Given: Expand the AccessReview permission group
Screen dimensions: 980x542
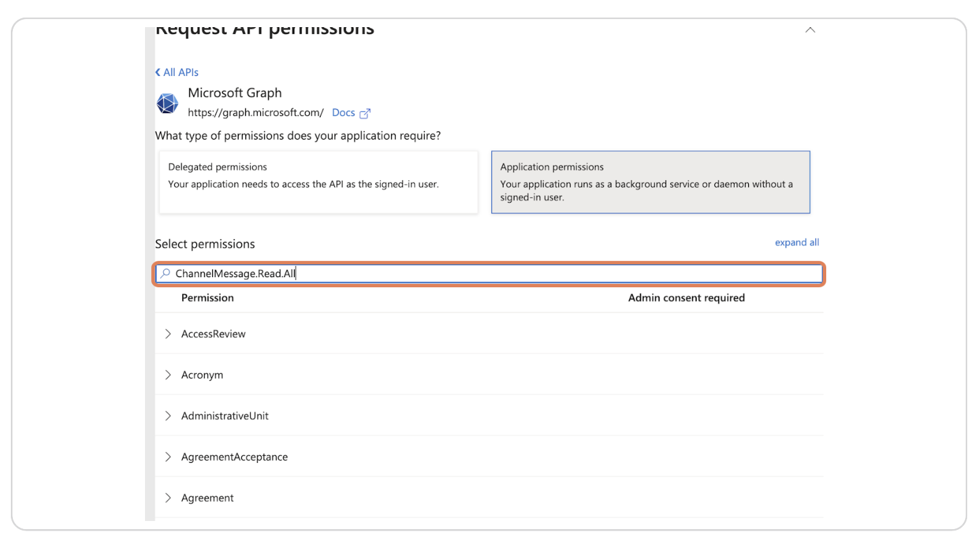Looking at the screenshot, I should (168, 333).
